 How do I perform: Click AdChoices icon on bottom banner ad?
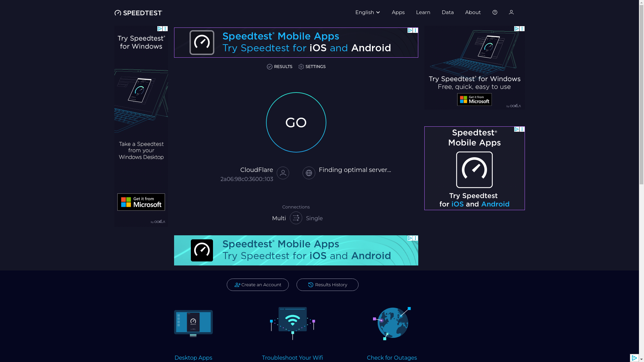coord(410,238)
